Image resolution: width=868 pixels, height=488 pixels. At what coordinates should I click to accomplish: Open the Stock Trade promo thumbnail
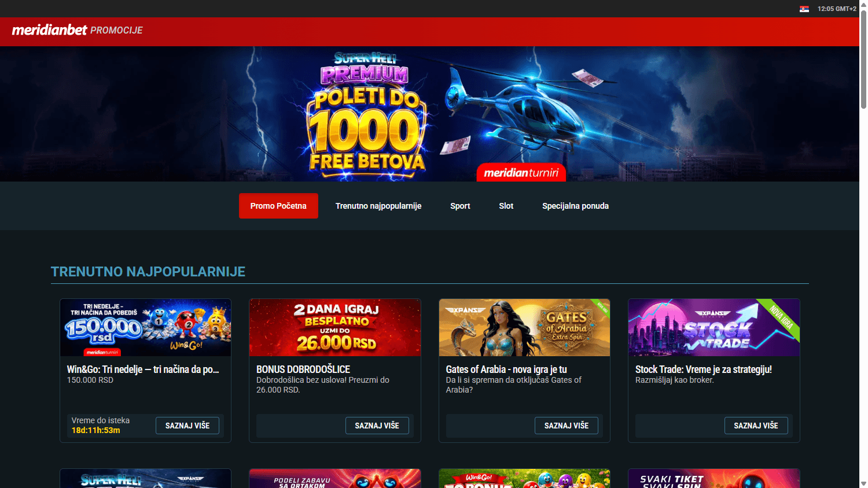(714, 327)
